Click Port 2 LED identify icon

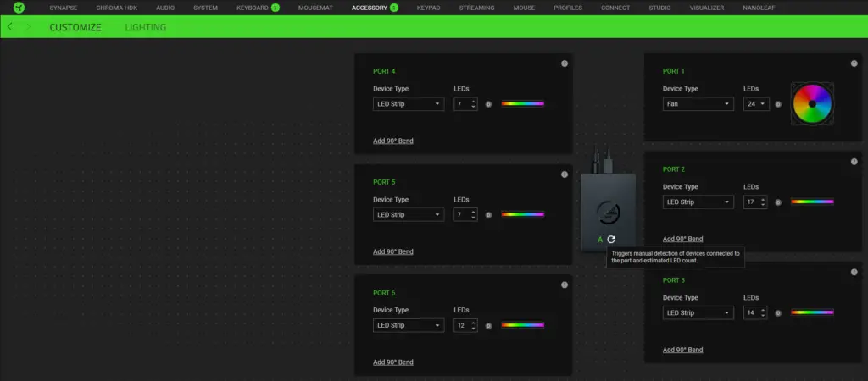tap(778, 202)
